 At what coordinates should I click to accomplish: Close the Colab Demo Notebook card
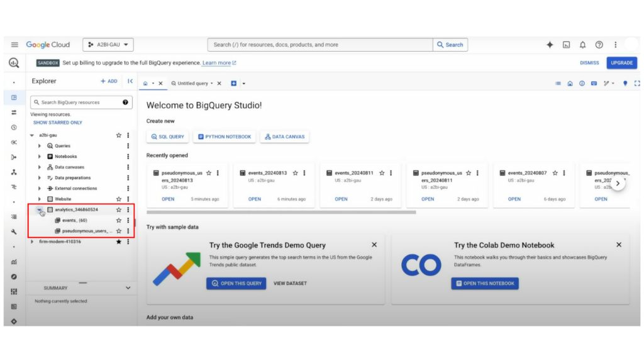click(619, 245)
